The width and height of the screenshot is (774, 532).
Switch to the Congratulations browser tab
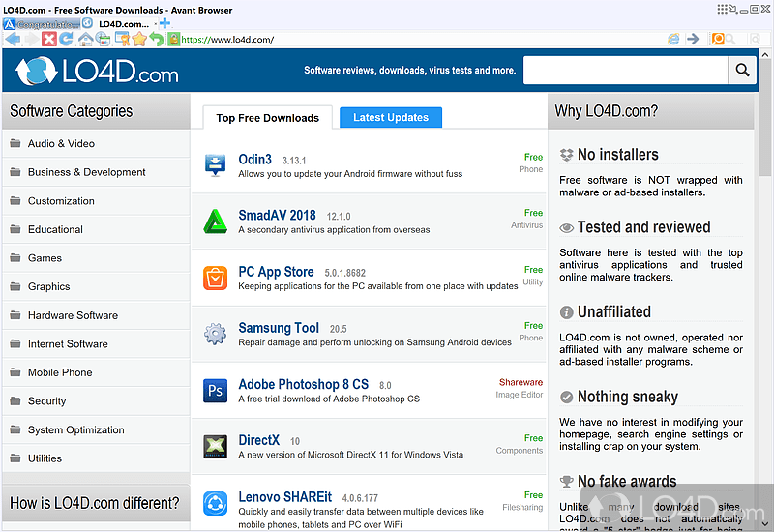(x=43, y=23)
